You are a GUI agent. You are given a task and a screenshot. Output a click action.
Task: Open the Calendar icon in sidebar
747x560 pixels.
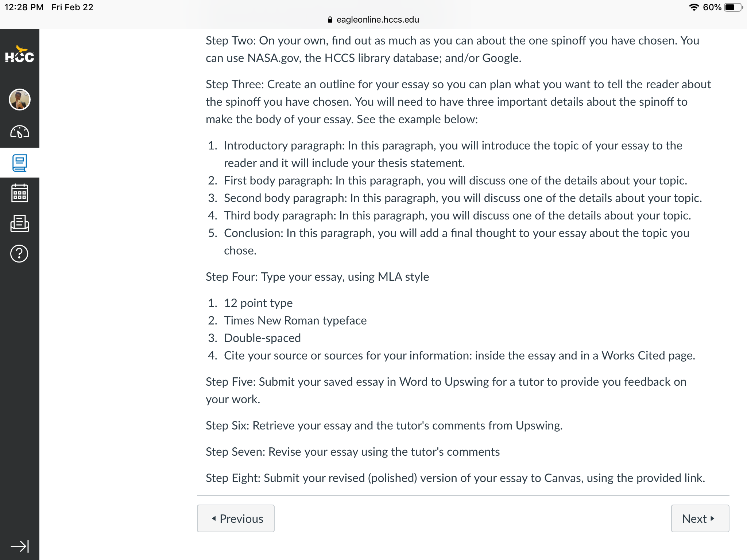[x=19, y=193]
